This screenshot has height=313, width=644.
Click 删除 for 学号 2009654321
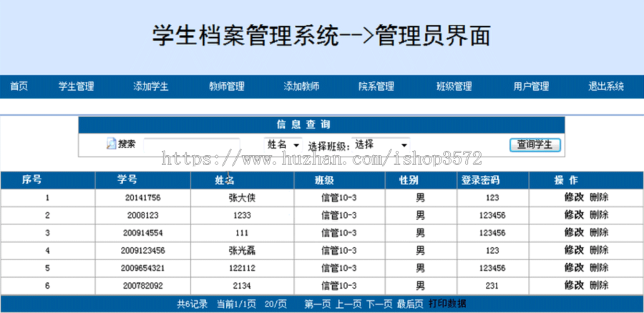coord(599,268)
